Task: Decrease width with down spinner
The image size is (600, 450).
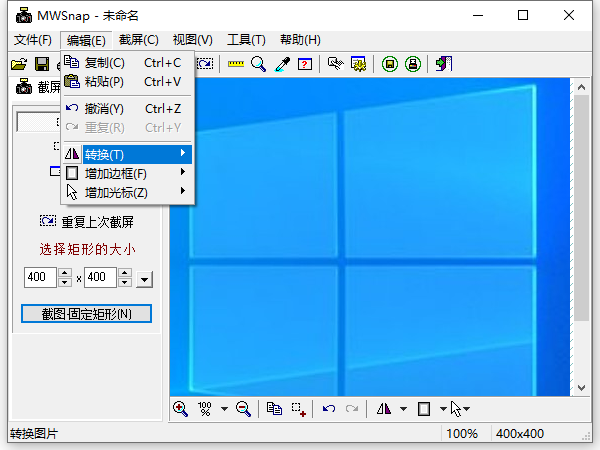Action: pyautogui.click(x=65, y=282)
